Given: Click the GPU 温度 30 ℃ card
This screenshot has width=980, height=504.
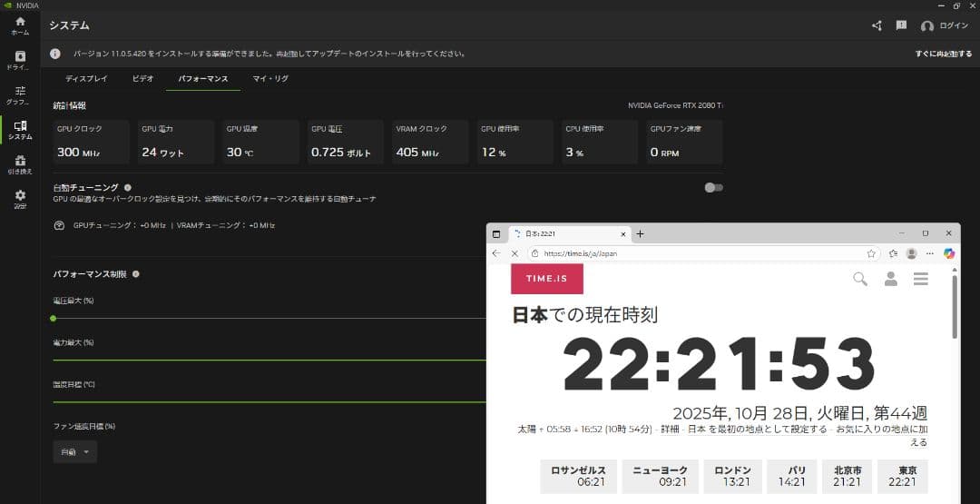Looking at the screenshot, I should pyautogui.click(x=260, y=142).
